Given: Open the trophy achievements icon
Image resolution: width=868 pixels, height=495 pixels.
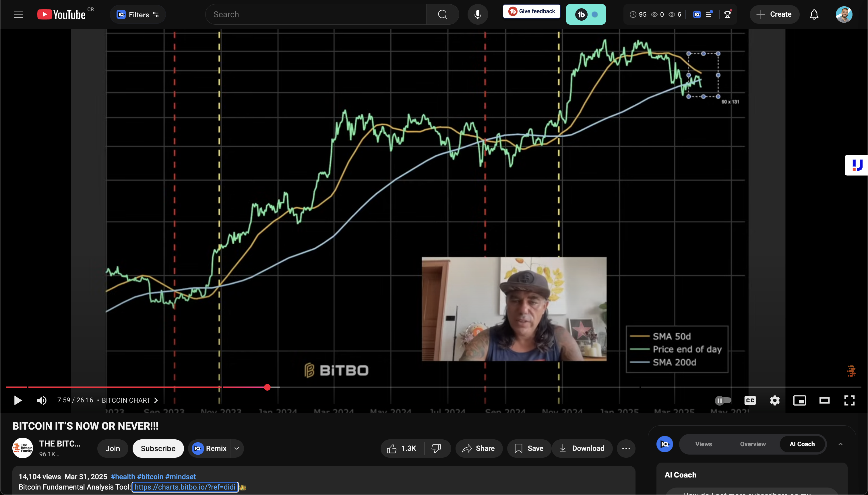Looking at the screenshot, I should click(x=727, y=14).
